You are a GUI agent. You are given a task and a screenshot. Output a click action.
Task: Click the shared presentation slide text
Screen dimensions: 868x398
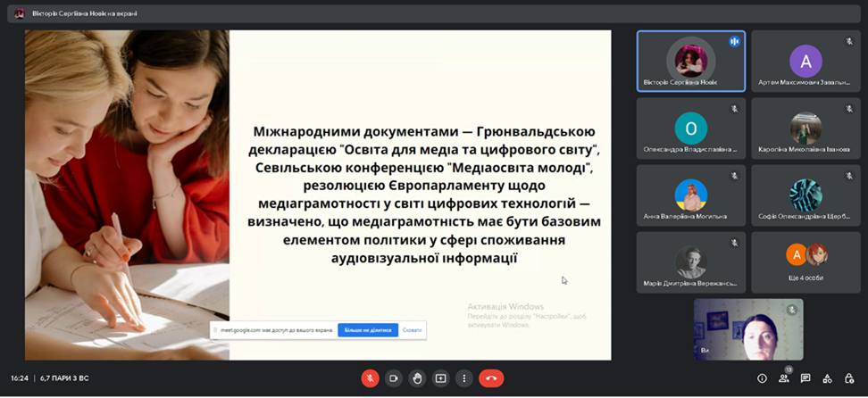point(424,195)
